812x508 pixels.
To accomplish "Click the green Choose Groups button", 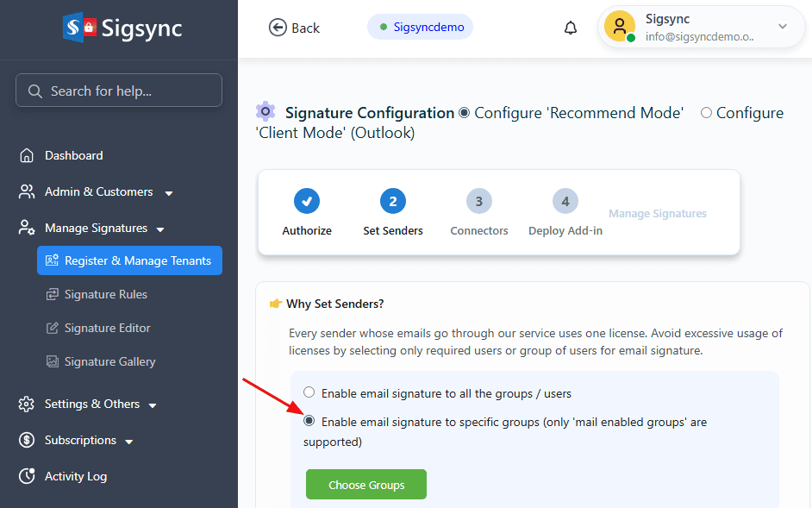I will click(366, 485).
